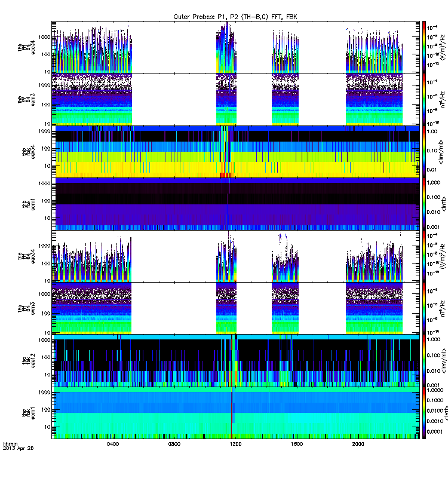448x478 pixels.
Task: Click the '0.0010' color bar tick value
Action: (x=435, y=421)
